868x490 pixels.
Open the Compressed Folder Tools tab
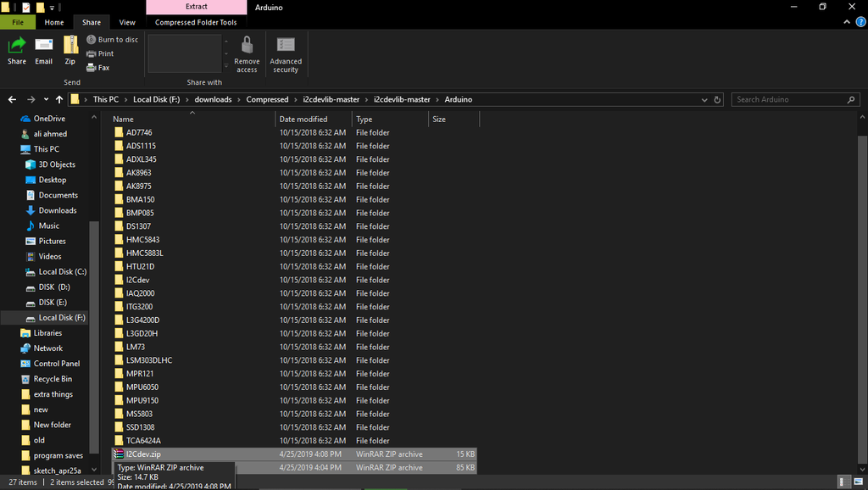tap(196, 22)
